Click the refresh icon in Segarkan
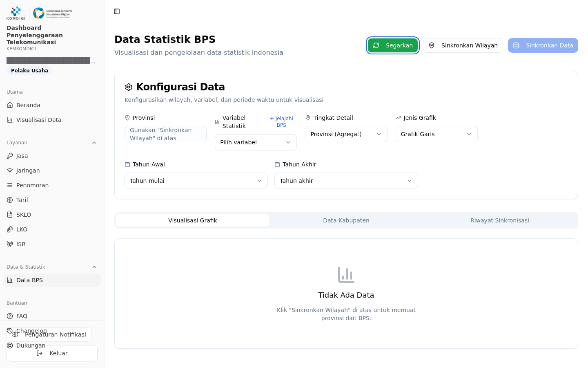Screen dimensions: 588x368 point(376,45)
